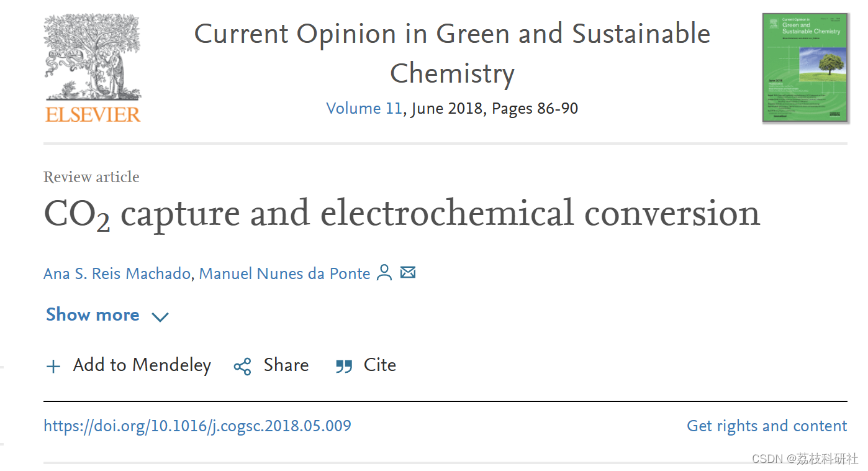Open author Ana S. Reis Machado
Image resolution: width=868 pixels, height=471 pixels.
(117, 273)
